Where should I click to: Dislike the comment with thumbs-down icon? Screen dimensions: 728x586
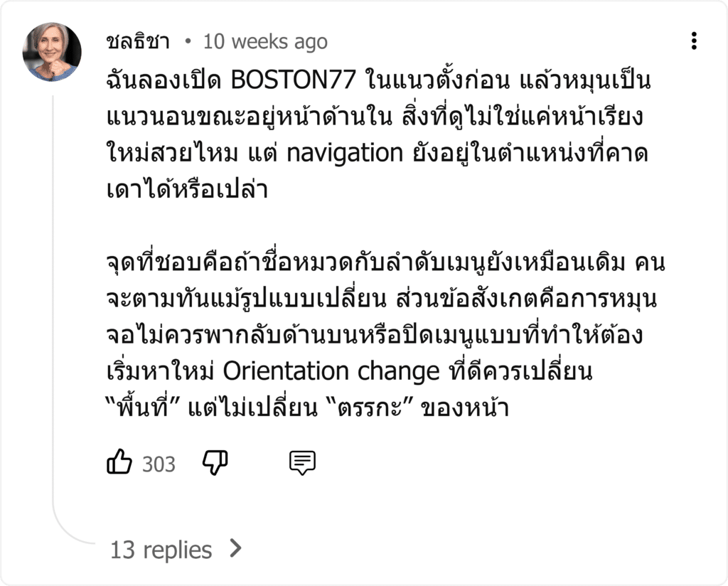tap(215, 462)
